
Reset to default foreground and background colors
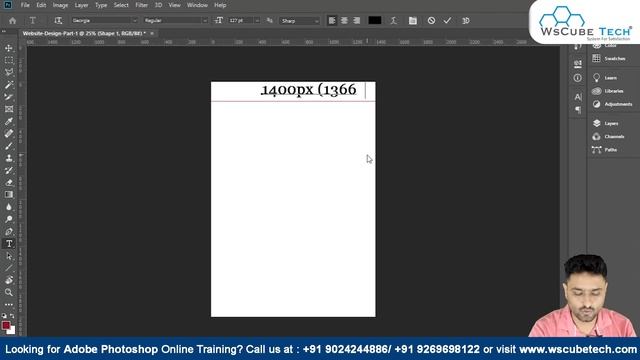coord(4,316)
